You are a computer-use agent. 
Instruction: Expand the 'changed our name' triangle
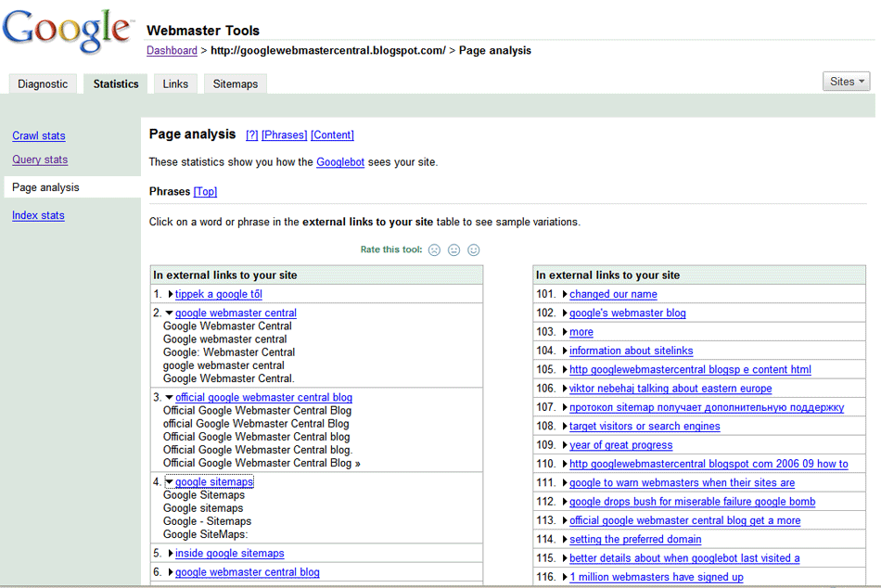[x=565, y=294]
